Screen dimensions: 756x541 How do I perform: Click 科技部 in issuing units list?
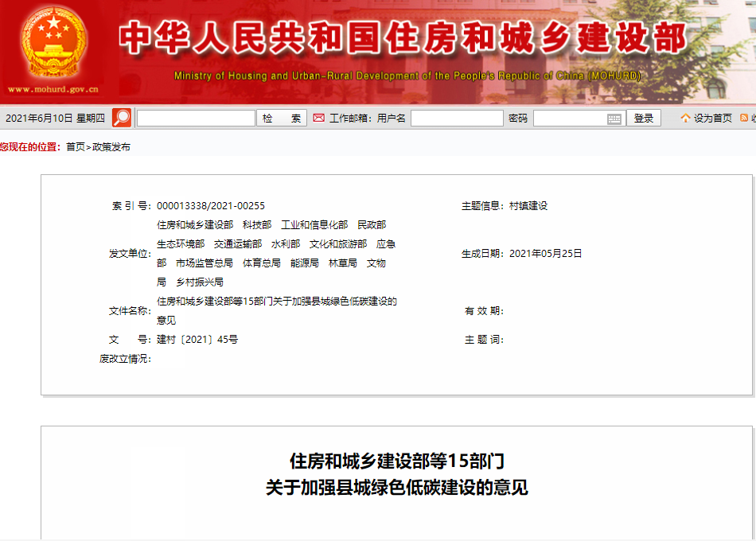257,225
